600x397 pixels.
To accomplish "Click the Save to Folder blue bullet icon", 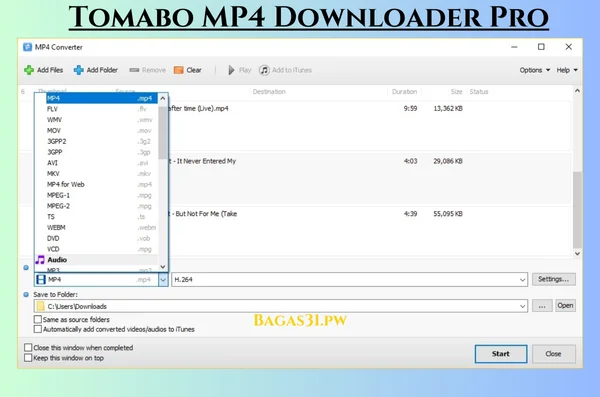I will click(x=26, y=294).
